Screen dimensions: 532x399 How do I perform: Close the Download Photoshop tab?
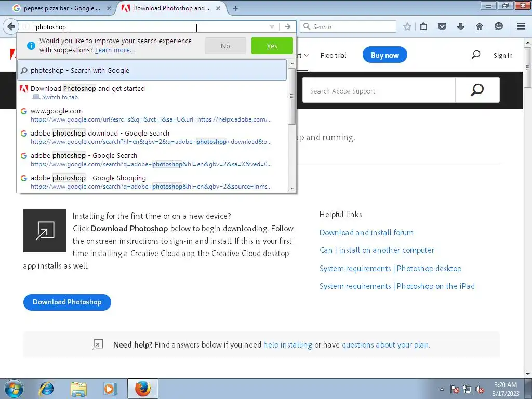click(218, 8)
